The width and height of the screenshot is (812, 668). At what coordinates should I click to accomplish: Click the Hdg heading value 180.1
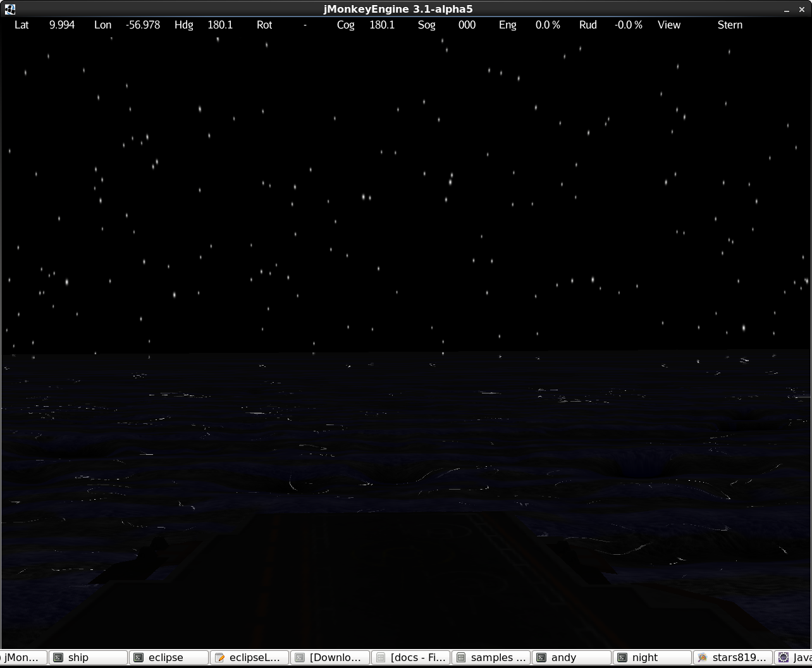(x=220, y=25)
